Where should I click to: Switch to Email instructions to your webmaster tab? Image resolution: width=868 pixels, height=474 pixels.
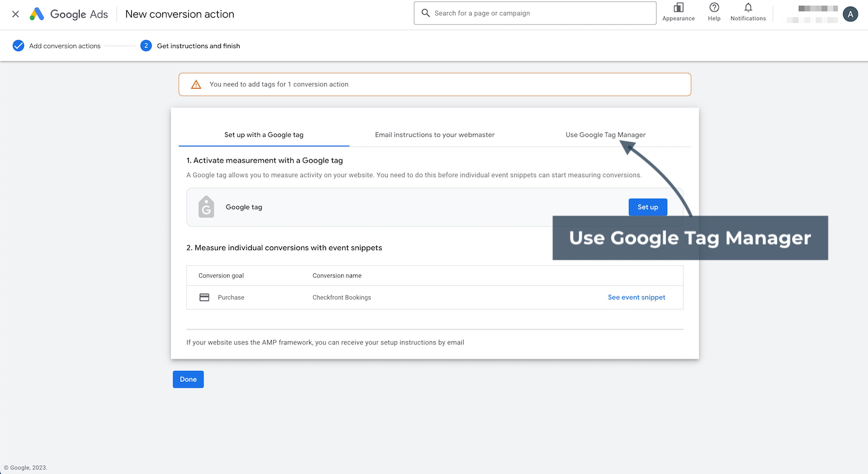coord(435,135)
